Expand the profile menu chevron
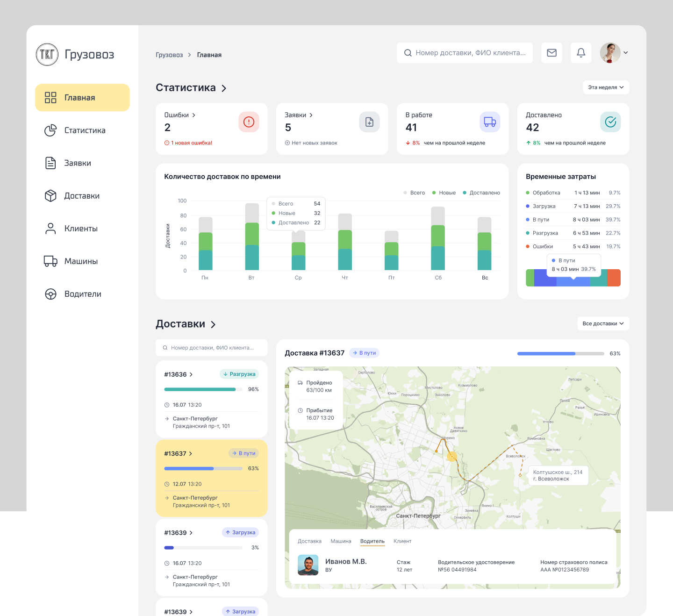This screenshot has width=673, height=616. 626,53
